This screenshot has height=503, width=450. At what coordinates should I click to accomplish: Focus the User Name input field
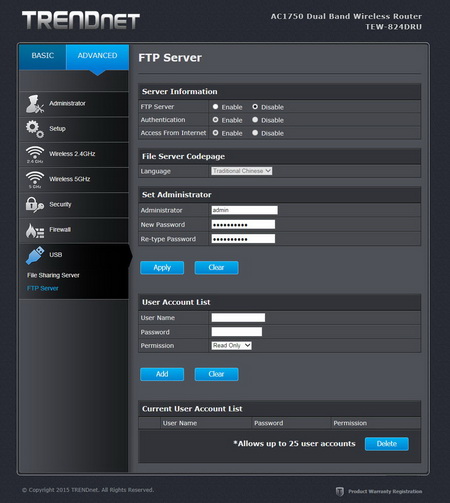(x=238, y=318)
